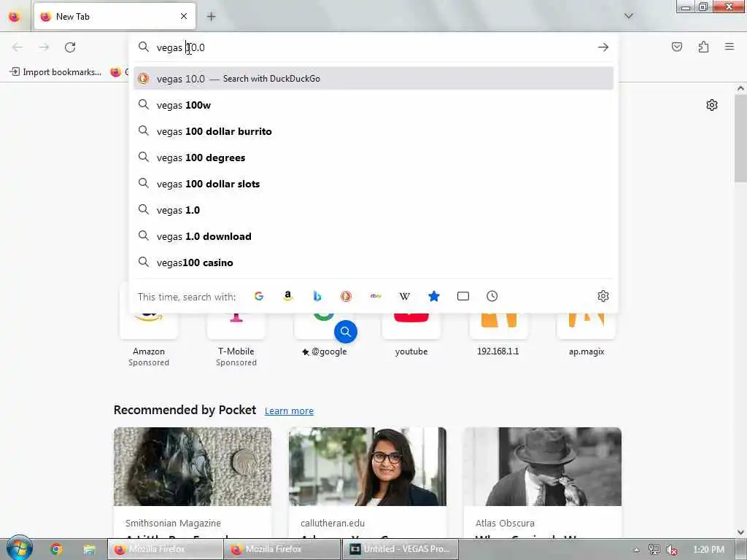Launch Chrome from the taskbar
747x560 pixels.
[56, 549]
